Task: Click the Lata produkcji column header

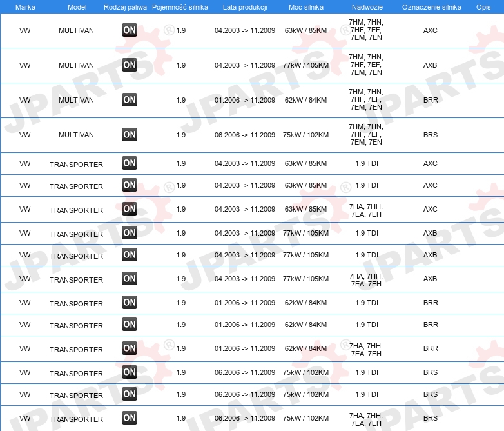Action: [x=245, y=7]
